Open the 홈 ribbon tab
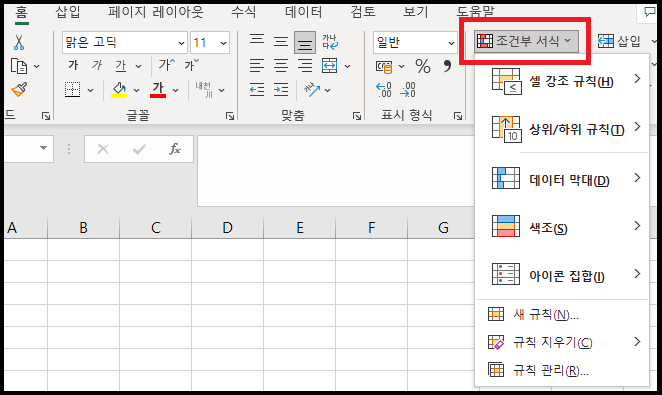 21,12
